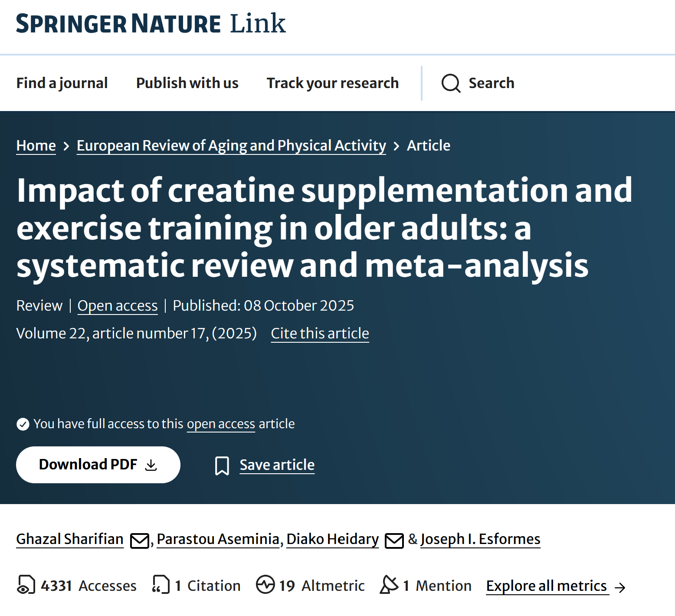Viewport: 675px width, 616px height.
Task: Open European Review of Aging breadcrumb
Action: [231, 146]
